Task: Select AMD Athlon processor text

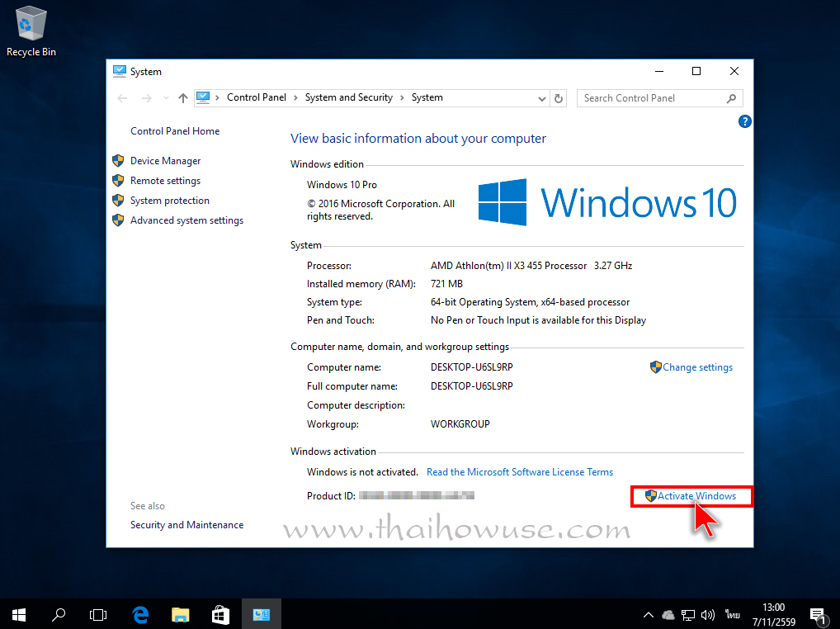Action: pyautogui.click(x=531, y=266)
